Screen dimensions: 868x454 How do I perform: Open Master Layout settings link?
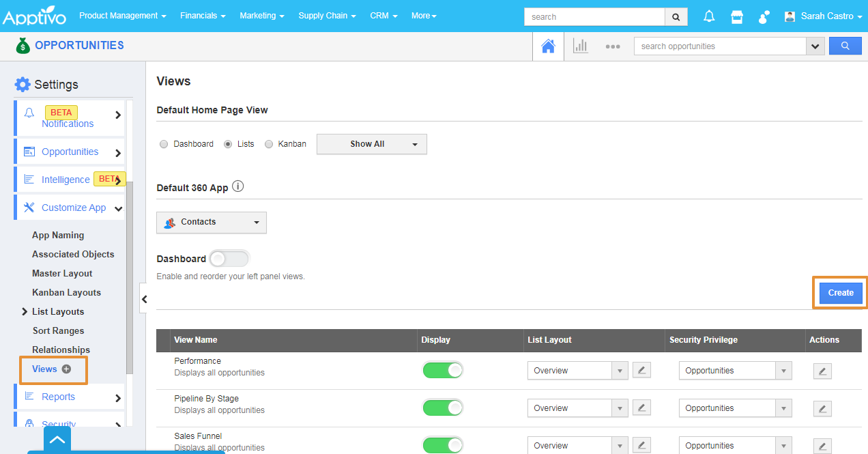62,273
